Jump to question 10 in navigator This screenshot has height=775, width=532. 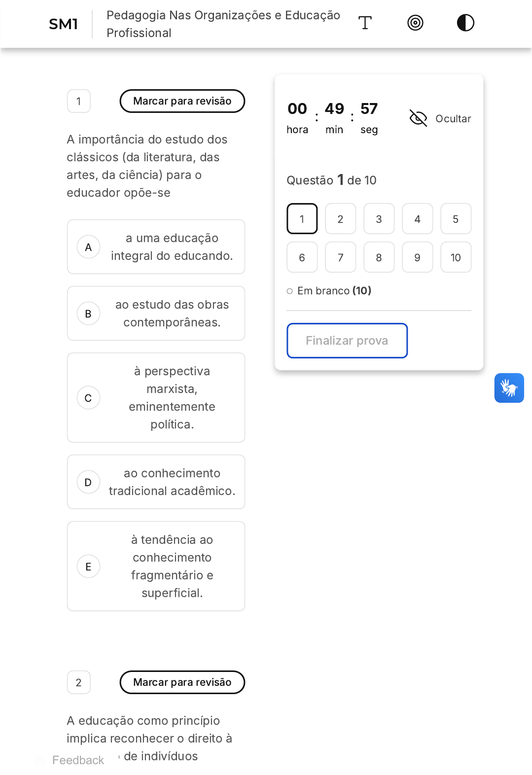point(456,257)
